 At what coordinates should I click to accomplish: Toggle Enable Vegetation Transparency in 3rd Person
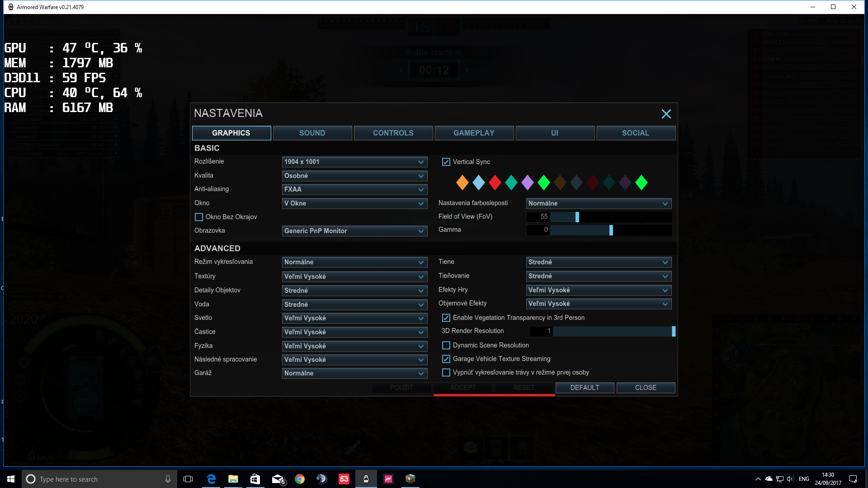click(x=446, y=318)
